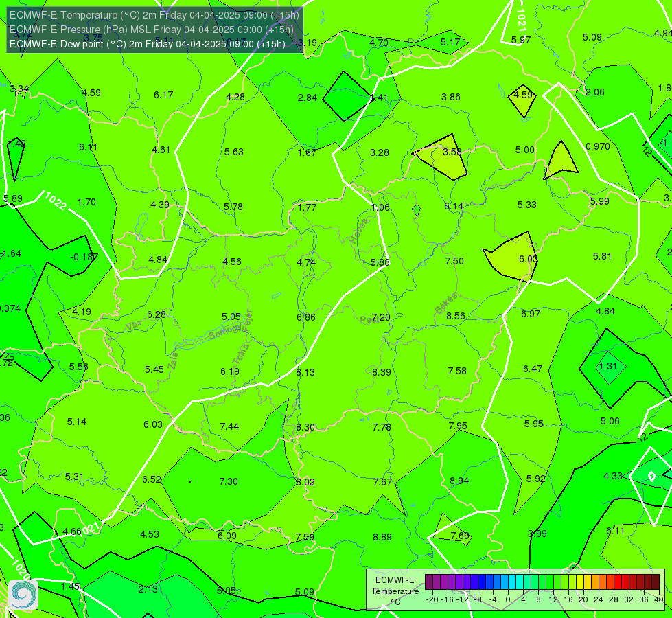
Task: Click the 8.02 temperature value
Action: coord(305,483)
